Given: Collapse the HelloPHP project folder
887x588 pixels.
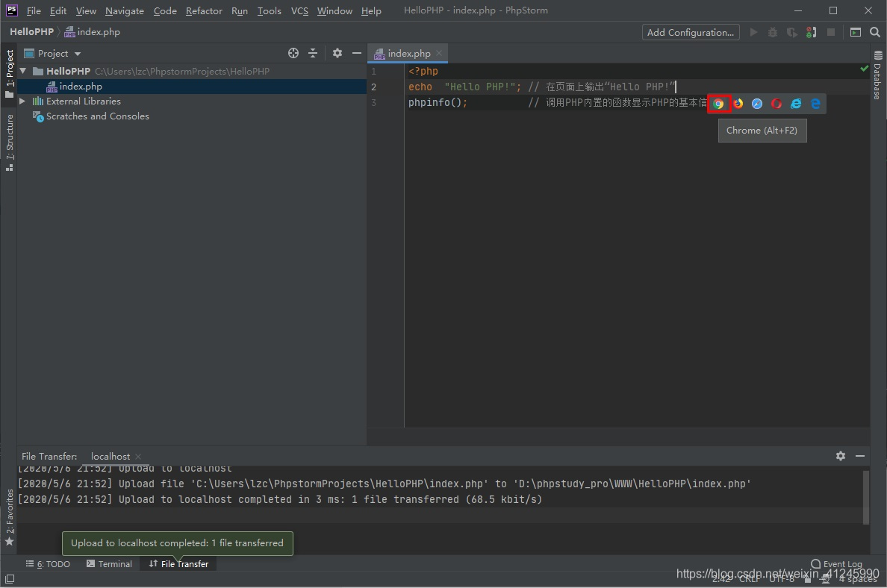Looking at the screenshot, I should tap(22, 72).
